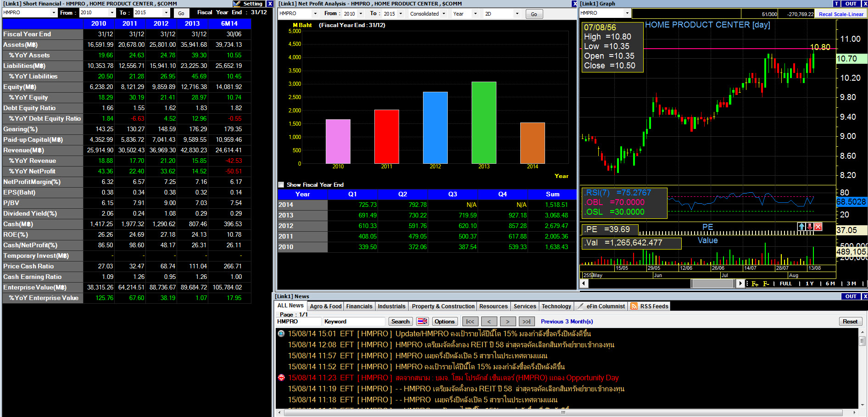Open To year dropdown in Short Financial

pyautogui.click(x=166, y=13)
